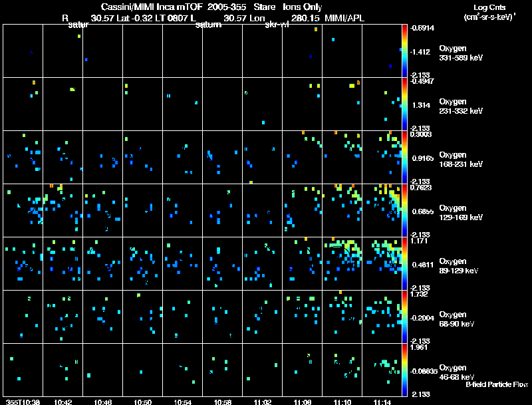Click the '1.732' colorbar value
The image size is (532, 405).
pos(419,294)
